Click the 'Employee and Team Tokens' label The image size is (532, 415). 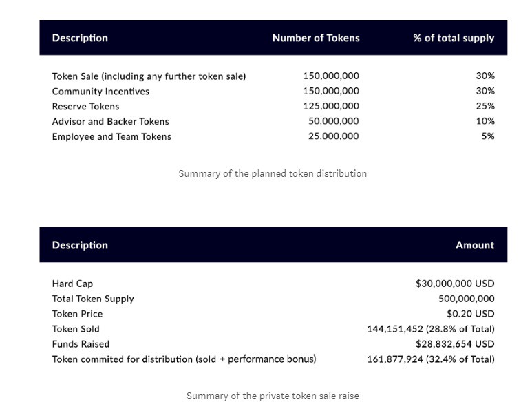(111, 136)
